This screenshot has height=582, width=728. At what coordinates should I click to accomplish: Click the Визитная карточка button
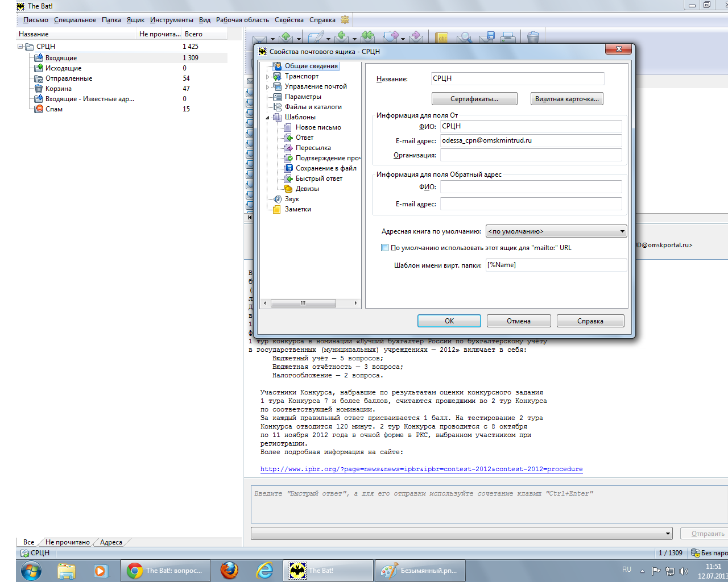pyautogui.click(x=566, y=99)
